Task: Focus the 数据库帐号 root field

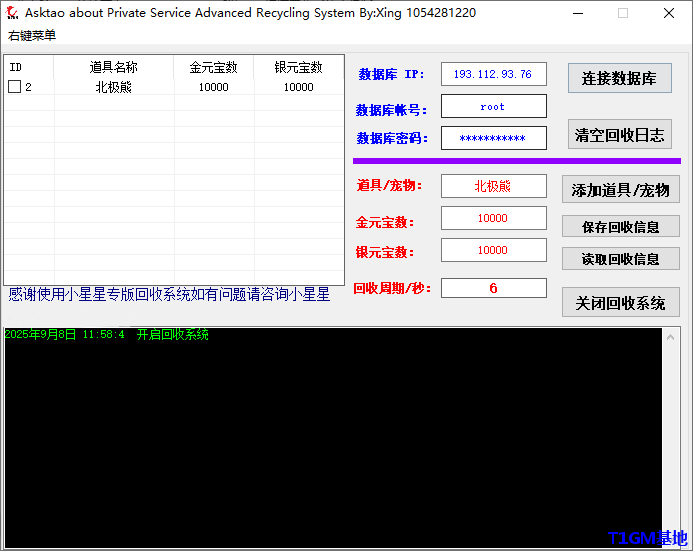Action: pos(494,106)
